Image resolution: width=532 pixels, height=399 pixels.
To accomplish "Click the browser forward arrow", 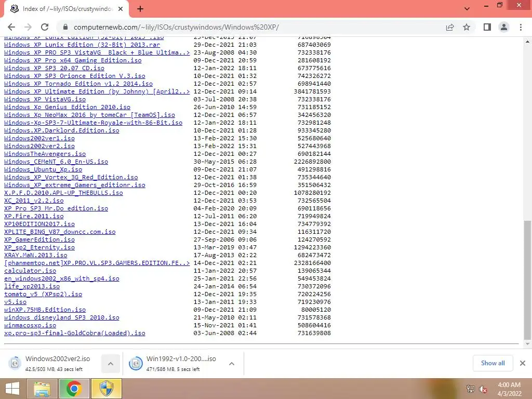I will click(28, 27).
